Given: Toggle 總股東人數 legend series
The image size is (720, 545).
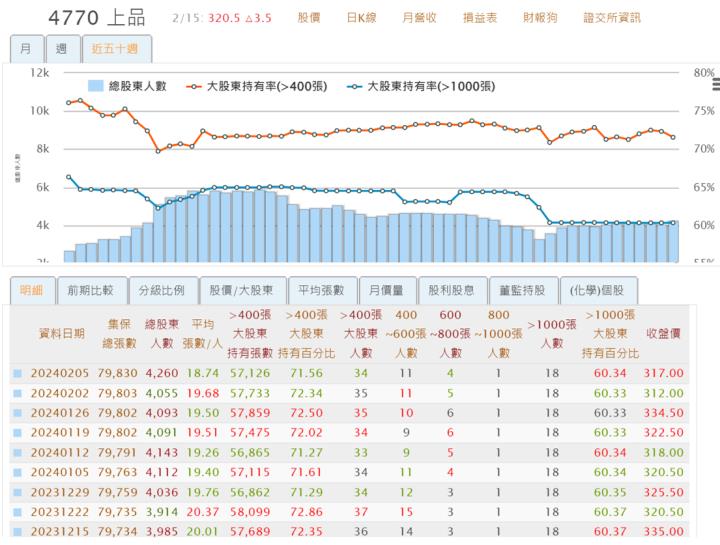Looking at the screenshot, I should click(x=127, y=86).
